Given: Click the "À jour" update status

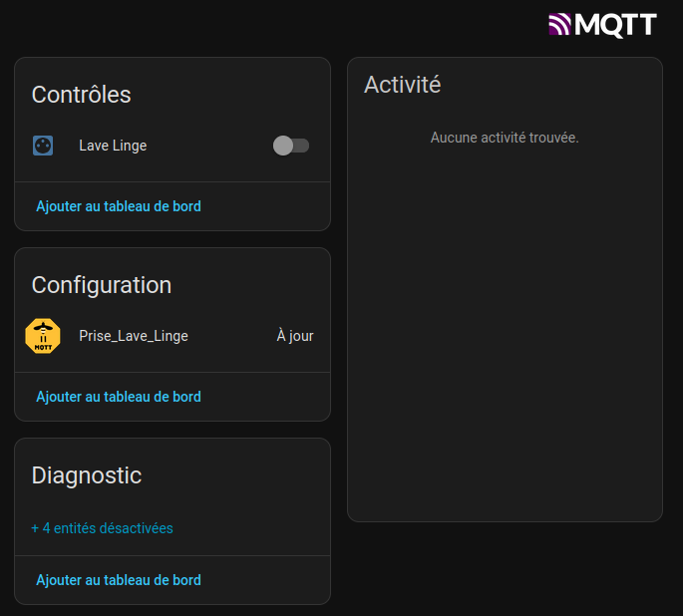Looking at the screenshot, I should coord(295,336).
